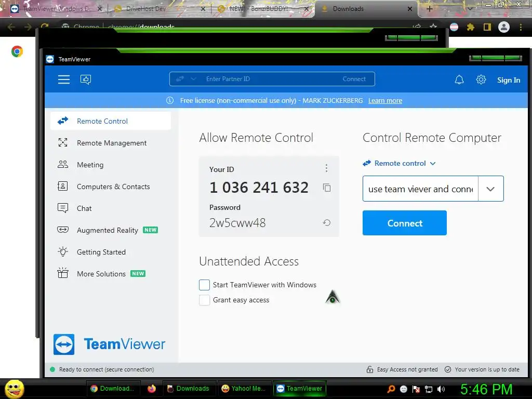Click the Remote Management icon in sidebar

[x=63, y=142]
